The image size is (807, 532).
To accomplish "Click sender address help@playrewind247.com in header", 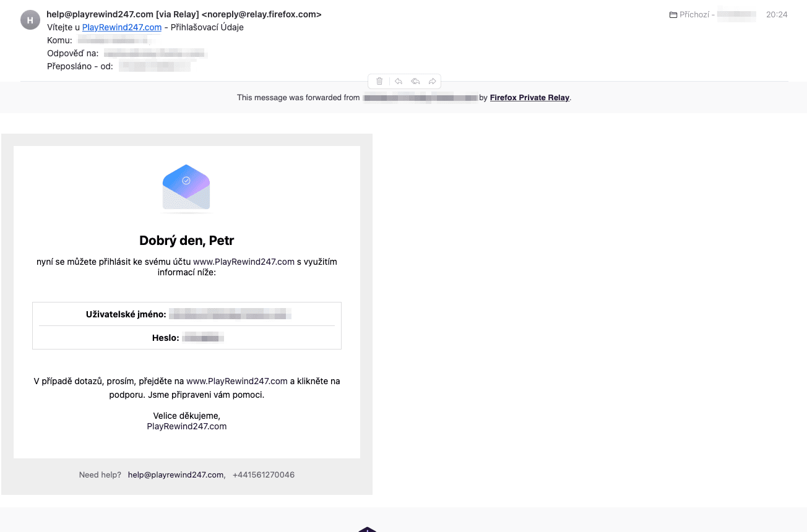I will 100,14.
